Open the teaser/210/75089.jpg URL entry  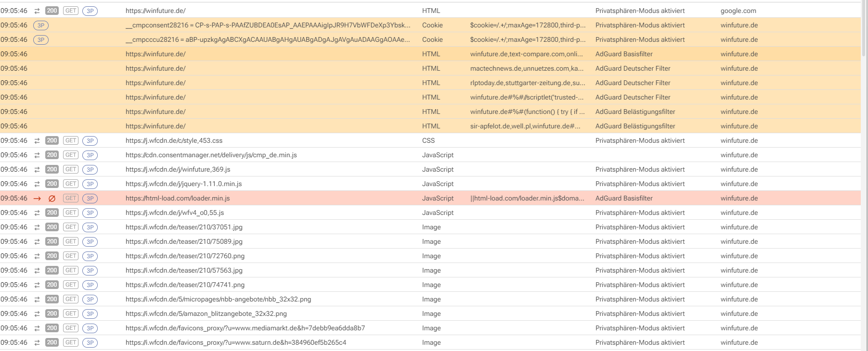pyautogui.click(x=184, y=241)
